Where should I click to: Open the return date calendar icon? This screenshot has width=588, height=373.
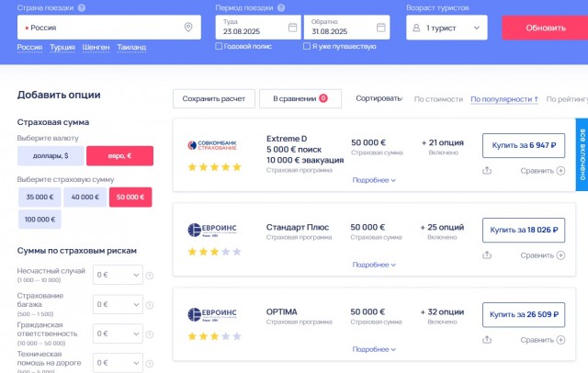click(380, 27)
